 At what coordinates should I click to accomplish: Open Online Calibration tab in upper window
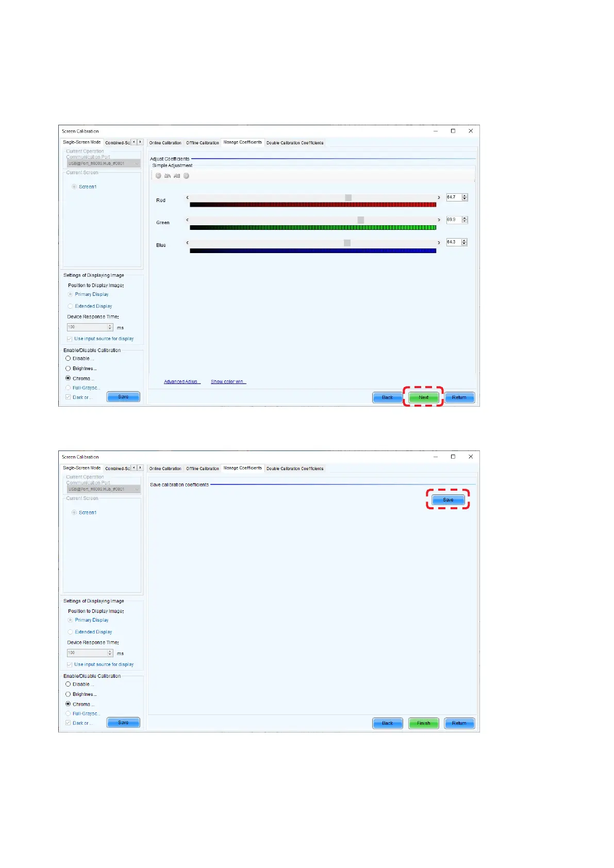tap(165, 143)
